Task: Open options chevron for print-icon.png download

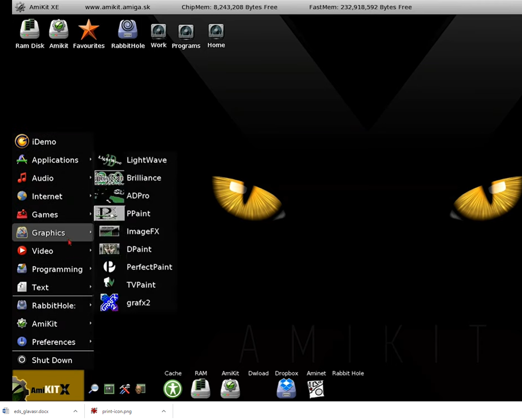Action: [x=164, y=411]
